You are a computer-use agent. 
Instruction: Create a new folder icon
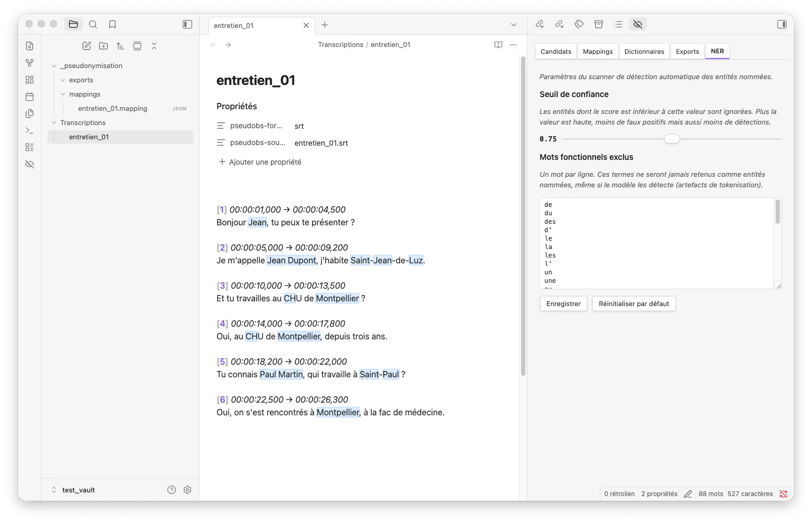[103, 46]
